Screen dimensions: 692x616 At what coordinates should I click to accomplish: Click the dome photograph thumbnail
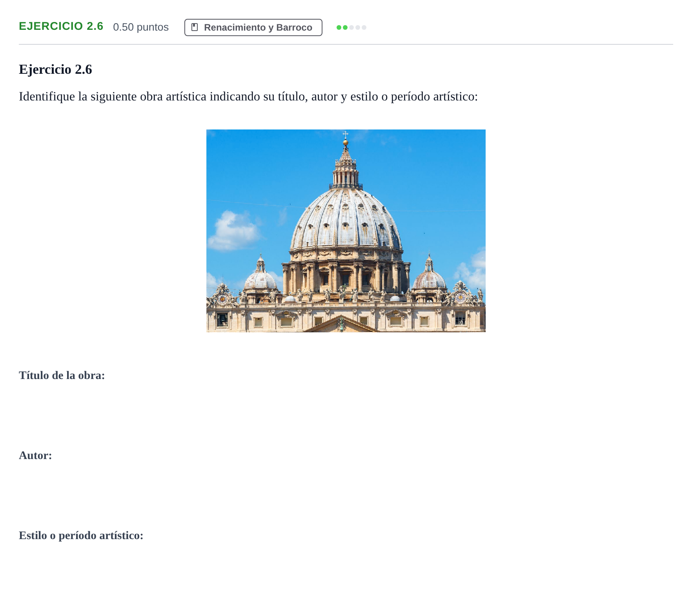point(346,231)
